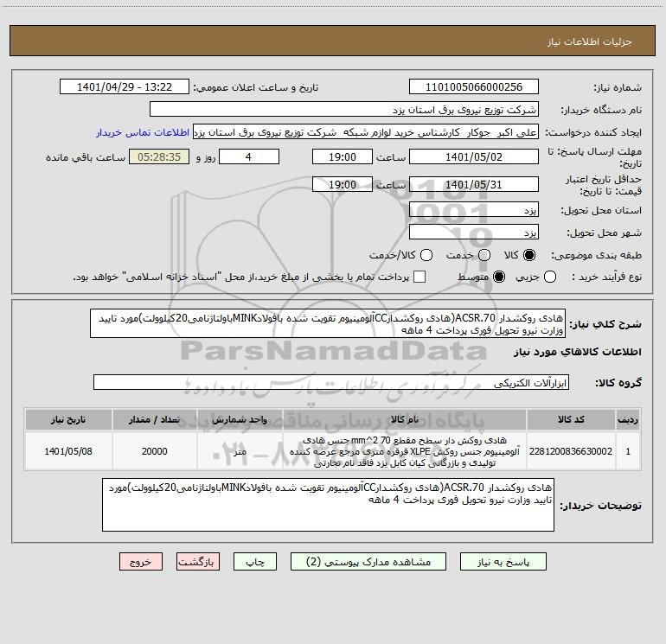Click the request creator field علی اکبر جوکار

point(366,131)
